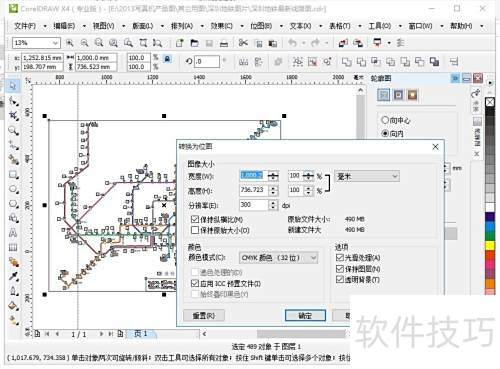The height and width of the screenshot is (369, 500).
Task: Click the Print icon in toolbar
Action: [x=224, y=43]
